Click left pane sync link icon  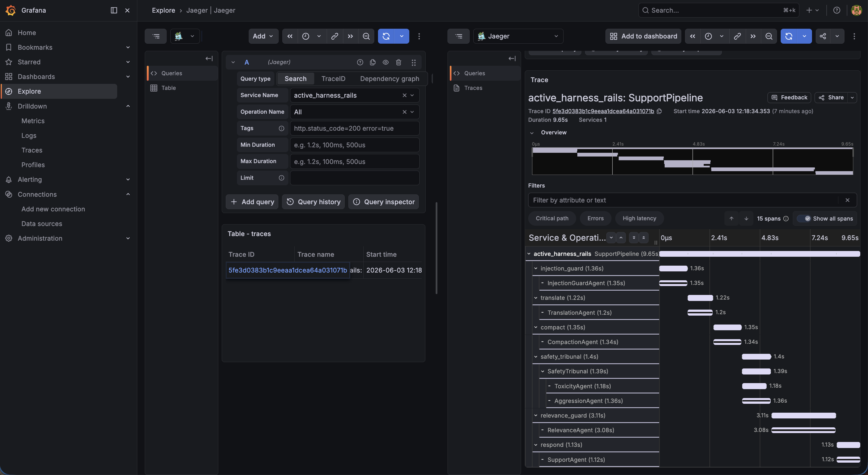[335, 36]
